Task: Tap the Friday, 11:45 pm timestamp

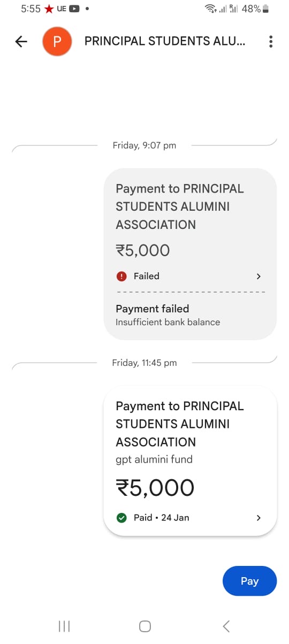Action: 144,363
